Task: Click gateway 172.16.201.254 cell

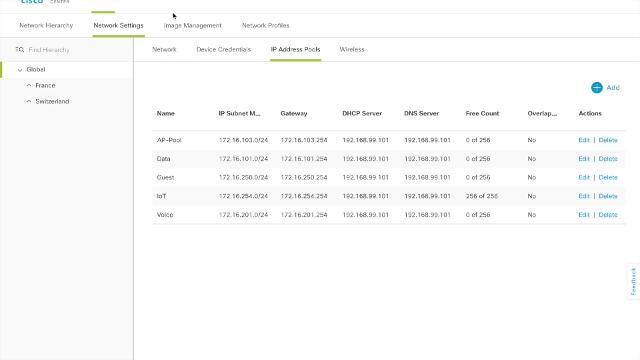Action: pyautogui.click(x=304, y=215)
